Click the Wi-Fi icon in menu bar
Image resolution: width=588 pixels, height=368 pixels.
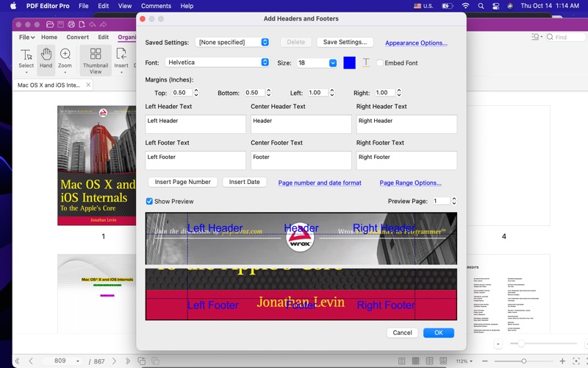point(465,6)
